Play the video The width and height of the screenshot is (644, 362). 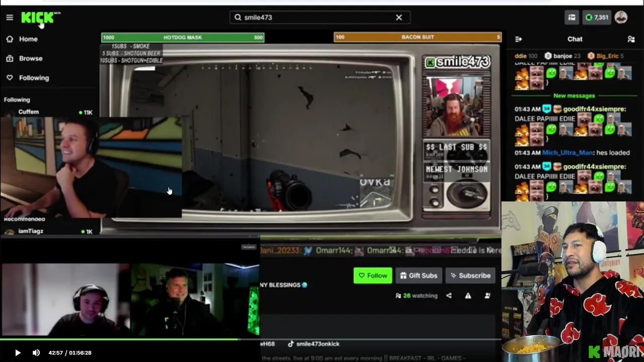[18, 353]
